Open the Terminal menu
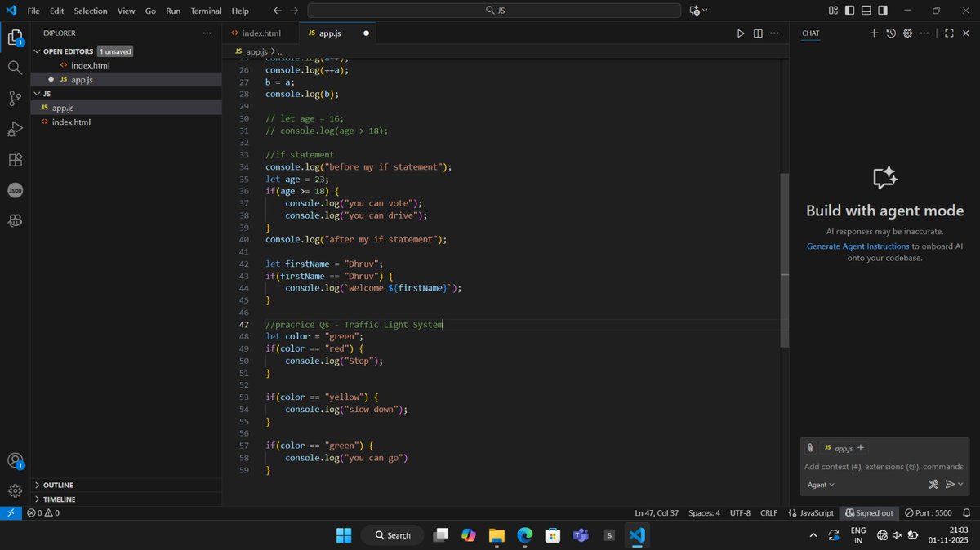980x550 pixels. [x=205, y=11]
